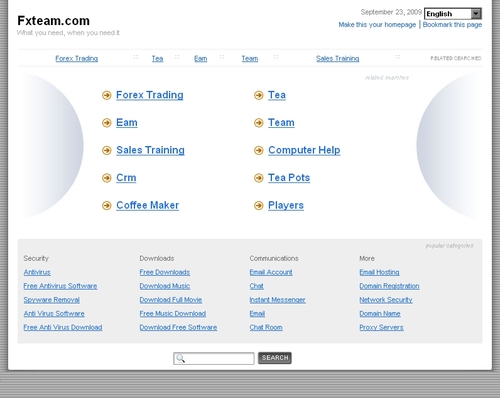
Task: Open the large Team link
Action: [x=281, y=123]
